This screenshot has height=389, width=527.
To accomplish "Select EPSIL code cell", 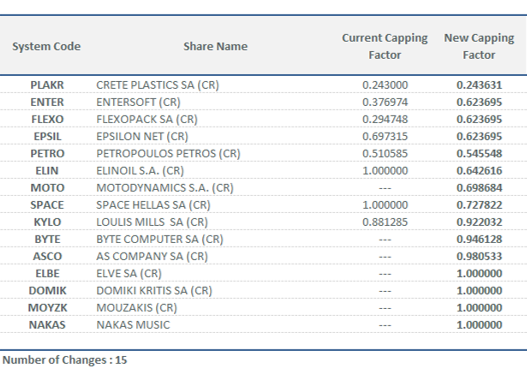I will pos(47,137).
